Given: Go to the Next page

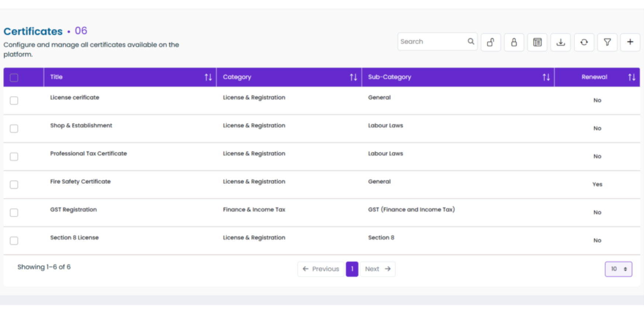Looking at the screenshot, I should coord(377,269).
